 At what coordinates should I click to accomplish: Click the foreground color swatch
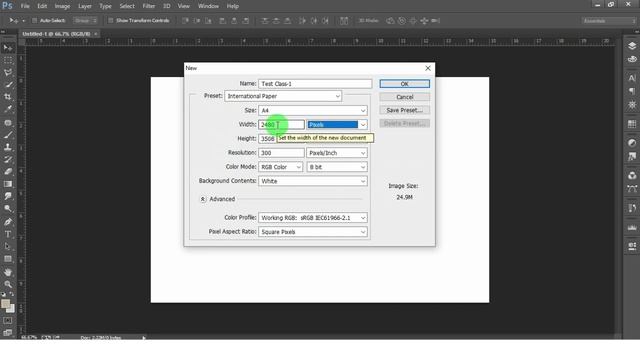(x=6, y=304)
